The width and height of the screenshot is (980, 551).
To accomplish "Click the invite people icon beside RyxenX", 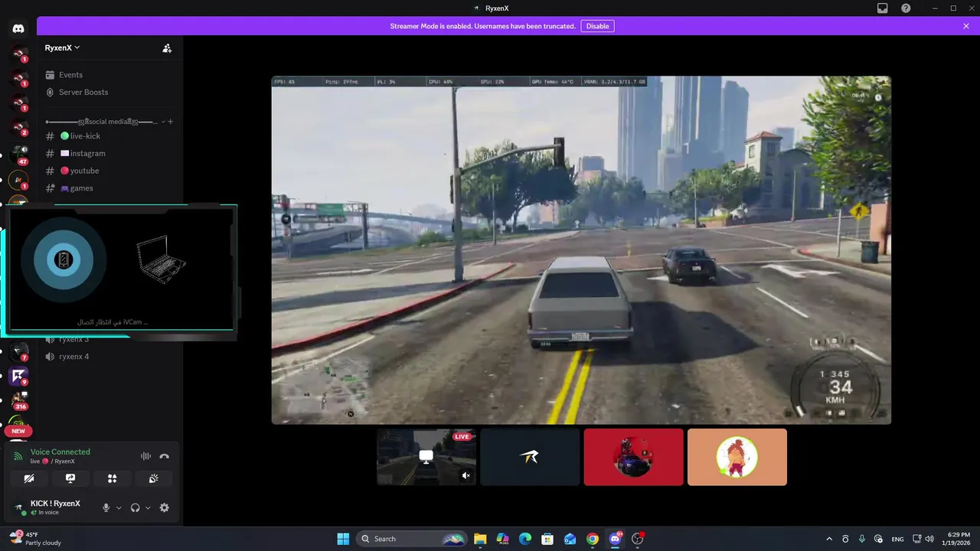I will pos(167,47).
